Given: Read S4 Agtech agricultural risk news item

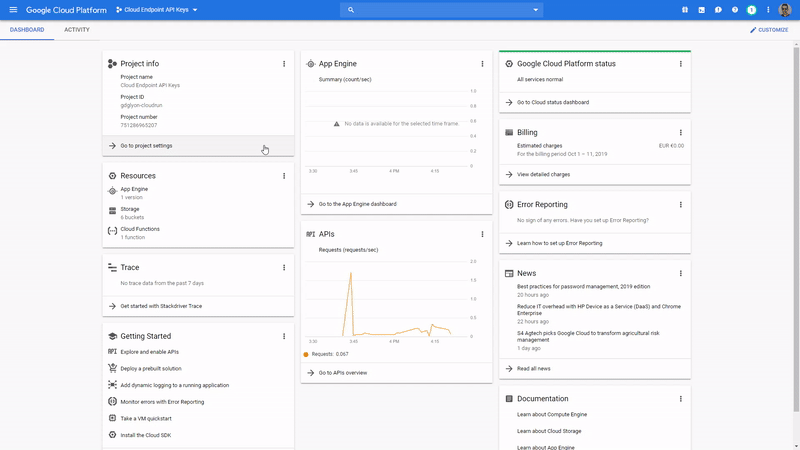Looking at the screenshot, I should [x=588, y=336].
